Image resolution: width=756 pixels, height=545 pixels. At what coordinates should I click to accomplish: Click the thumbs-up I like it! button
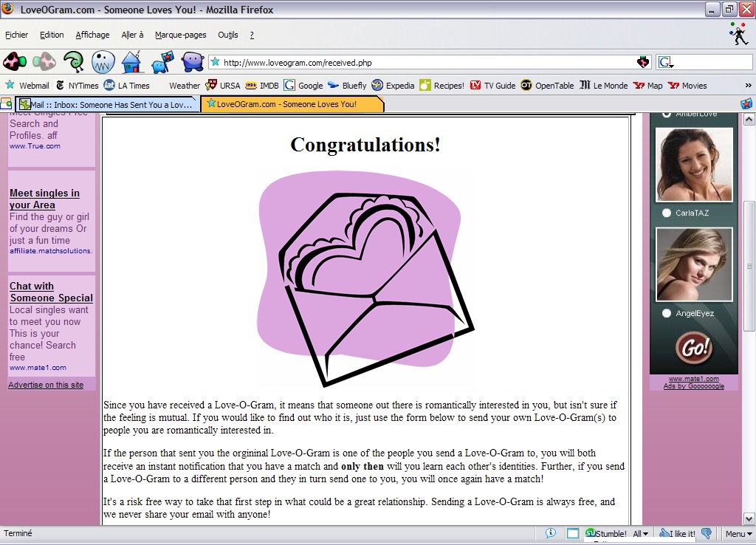tap(678, 533)
